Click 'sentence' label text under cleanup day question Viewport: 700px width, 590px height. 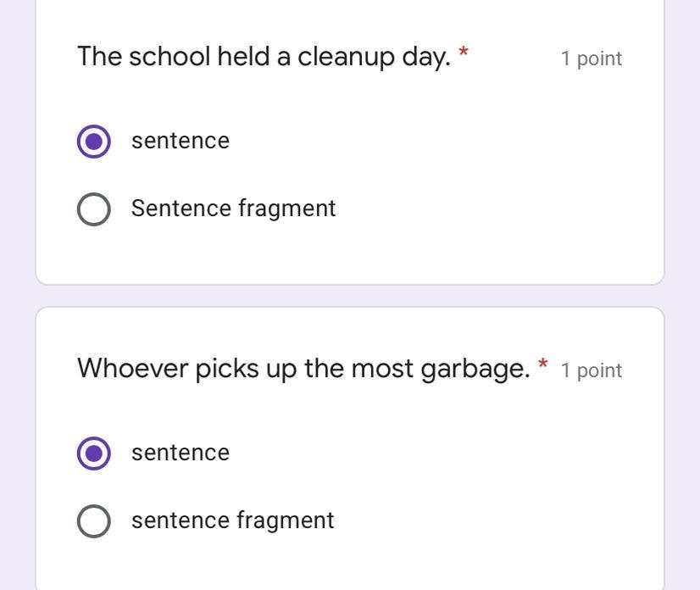pyautogui.click(x=180, y=141)
